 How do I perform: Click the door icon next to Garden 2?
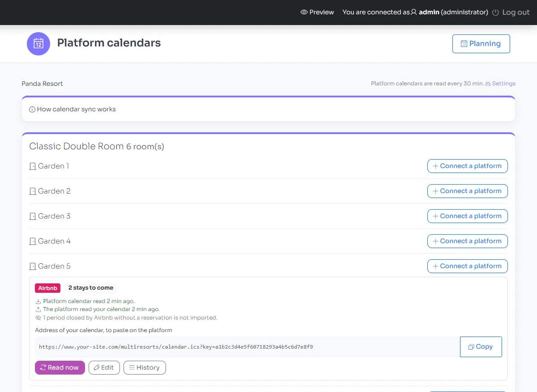(32, 191)
